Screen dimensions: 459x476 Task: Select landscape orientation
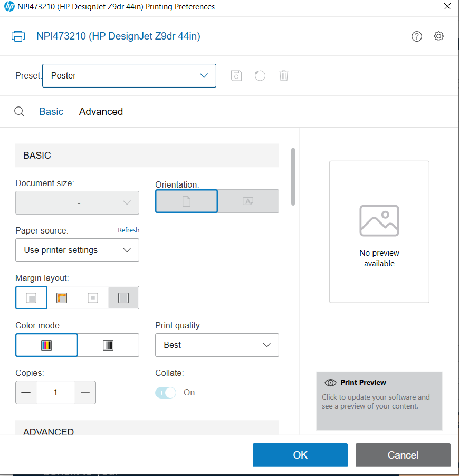coord(248,201)
